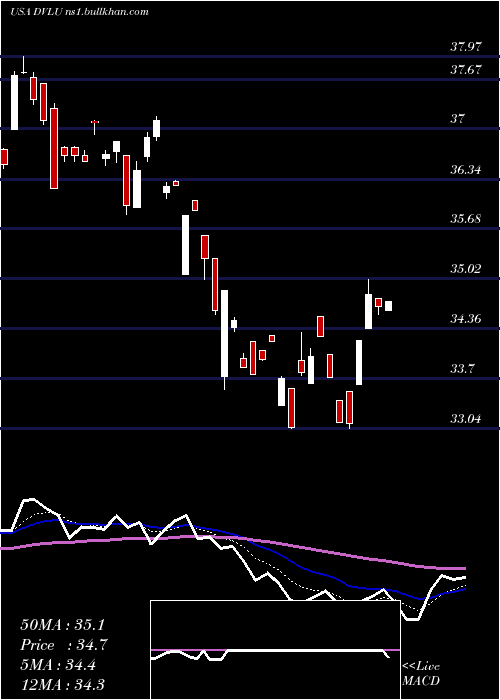
Task: Click the 5MA : 34.4 readout
Action: [x=58, y=665]
